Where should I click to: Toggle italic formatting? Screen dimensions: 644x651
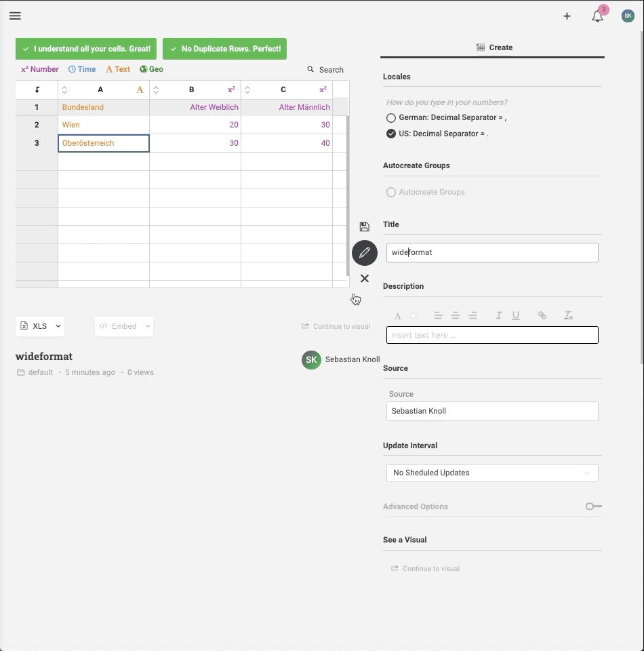tap(499, 315)
